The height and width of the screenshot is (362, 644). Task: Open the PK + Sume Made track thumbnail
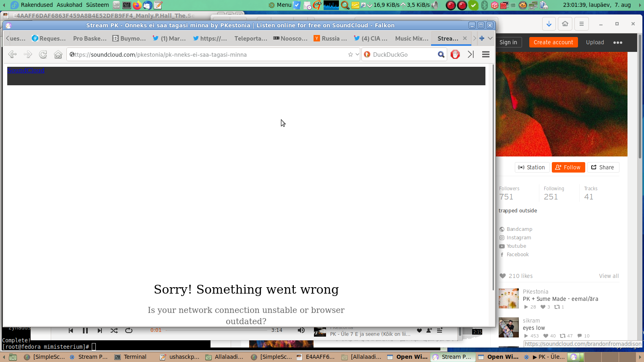tap(509, 298)
